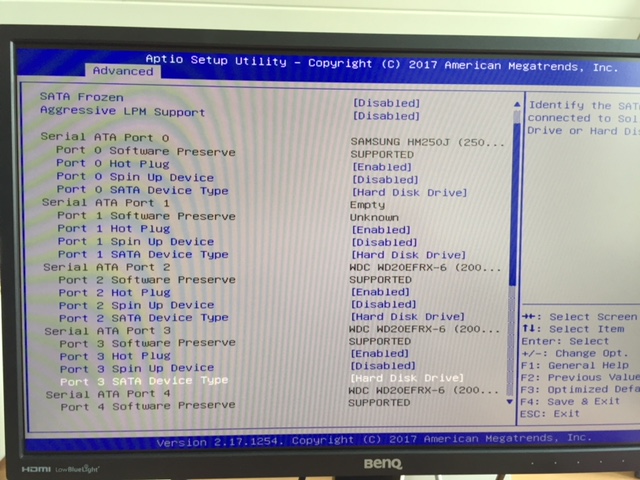
Task: Click ESC: Exit hint
Action: (549, 414)
